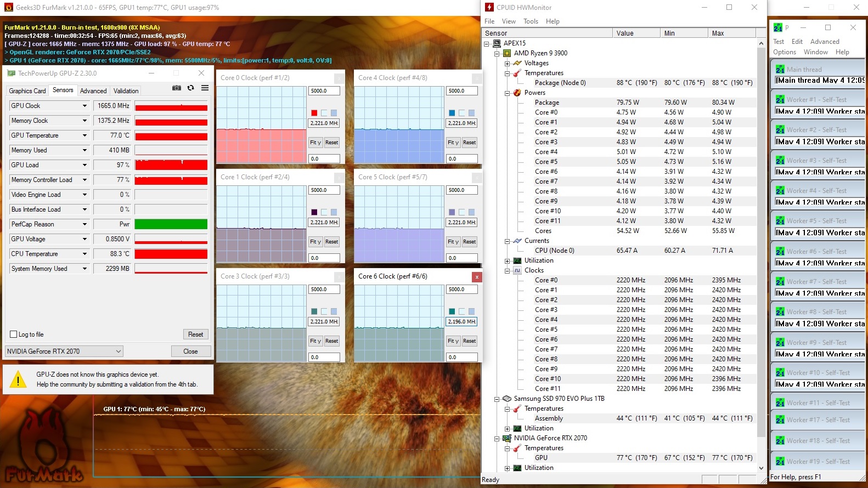Open the GPU-Z hamburger menu
868x488 pixels.
[x=205, y=88]
